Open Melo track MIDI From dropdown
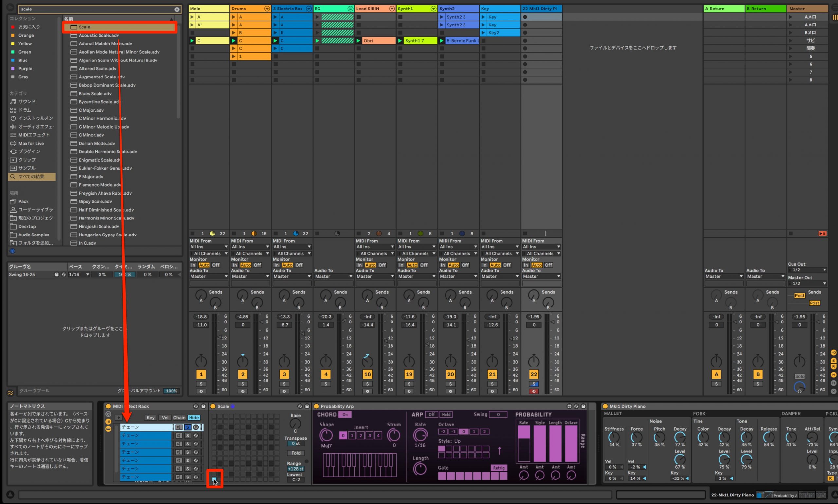The height and width of the screenshot is (504, 838). (208, 247)
